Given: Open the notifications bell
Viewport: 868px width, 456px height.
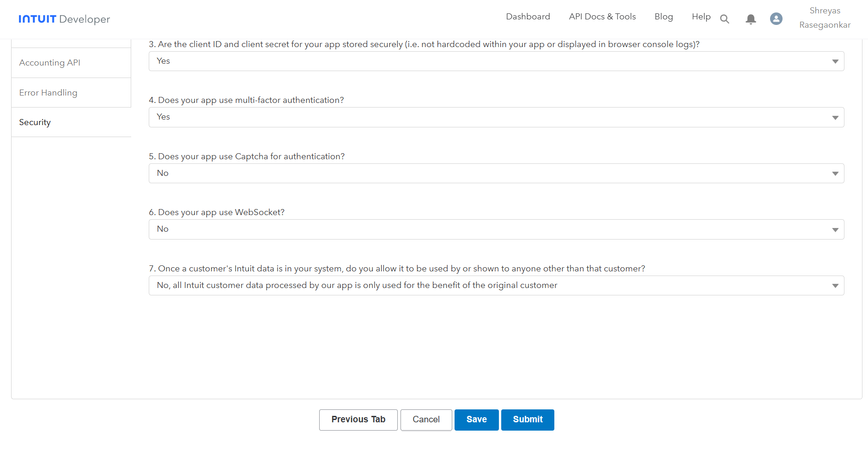Looking at the screenshot, I should pyautogui.click(x=751, y=19).
